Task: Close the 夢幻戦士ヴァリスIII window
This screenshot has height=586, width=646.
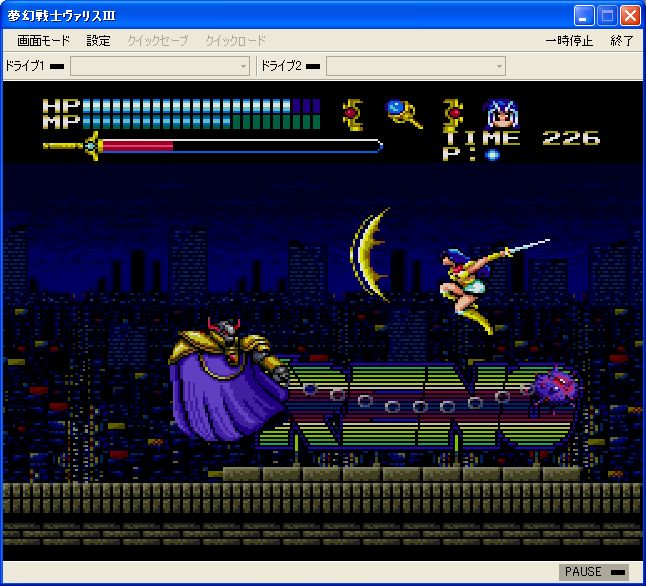Action: click(630, 16)
